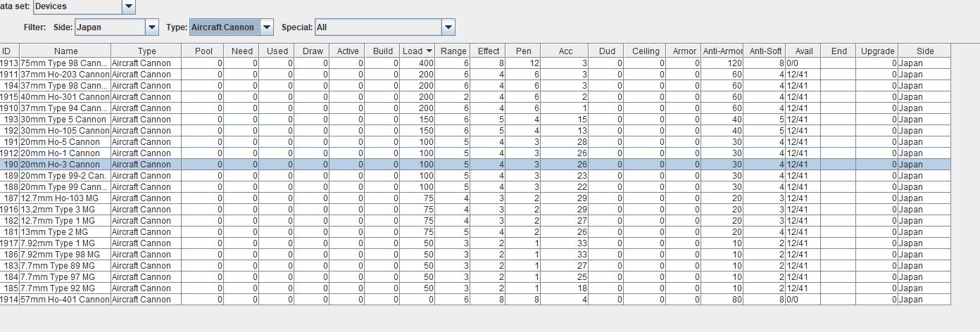980x332 pixels.
Task: Select the 57mm Ho-401 Cannon row
Action: (475, 300)
